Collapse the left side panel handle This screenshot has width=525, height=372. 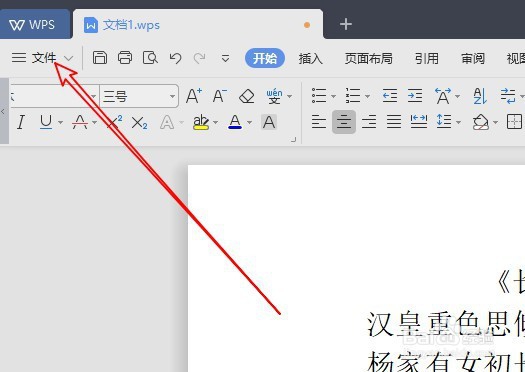pos(4,111)
